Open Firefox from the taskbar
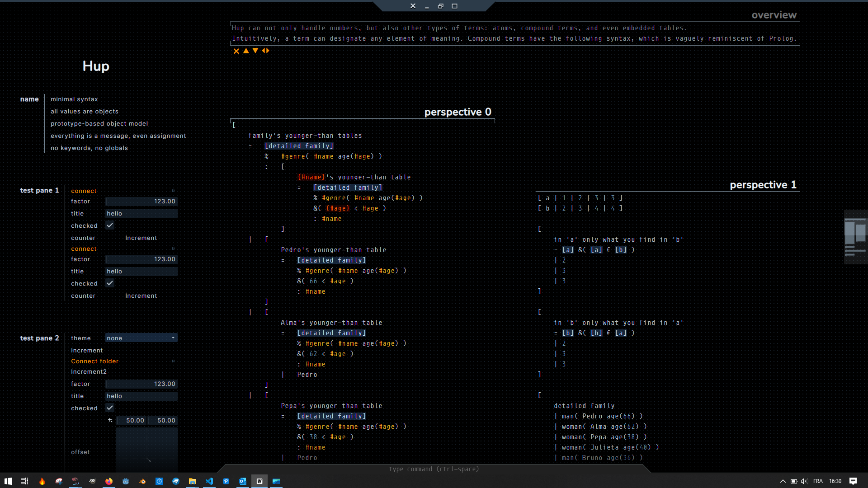The width and height of the screenshot is (868, 488). [109, 481]
